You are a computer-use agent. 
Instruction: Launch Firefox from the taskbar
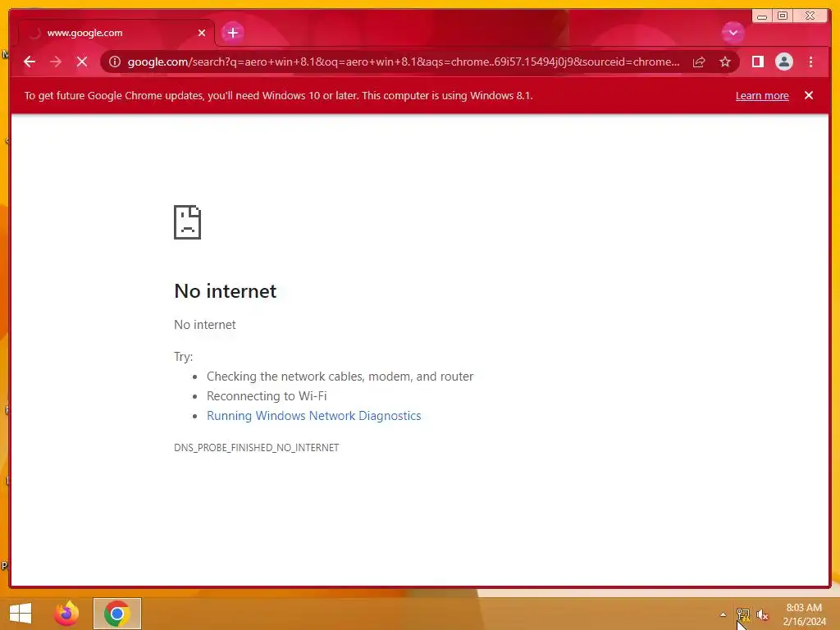pos(66,614)
